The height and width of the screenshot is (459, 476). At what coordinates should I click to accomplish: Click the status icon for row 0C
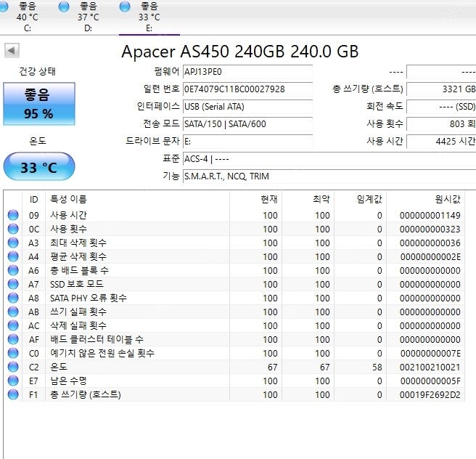click(x=13, y=229)
